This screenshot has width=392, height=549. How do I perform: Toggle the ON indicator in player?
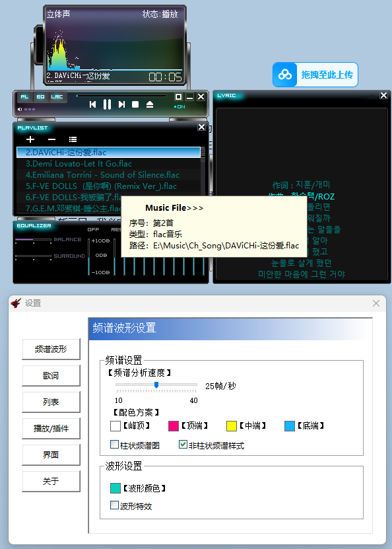point(180,107)
